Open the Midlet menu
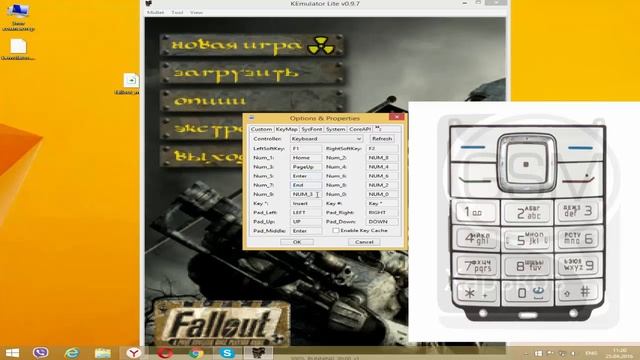The height and width of the screenshot is (360, 640). tap(156, 13)
